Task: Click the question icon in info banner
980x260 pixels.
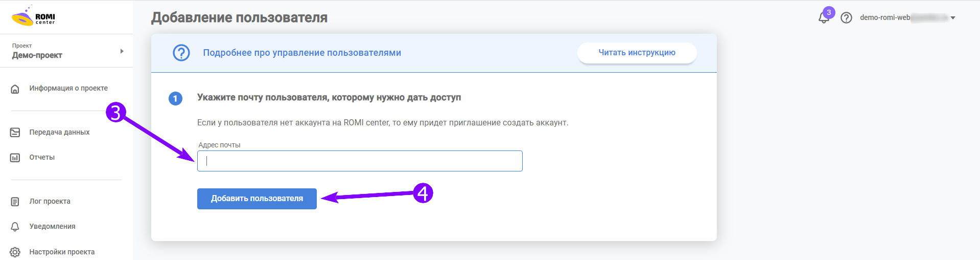Action: click(181, 53)
